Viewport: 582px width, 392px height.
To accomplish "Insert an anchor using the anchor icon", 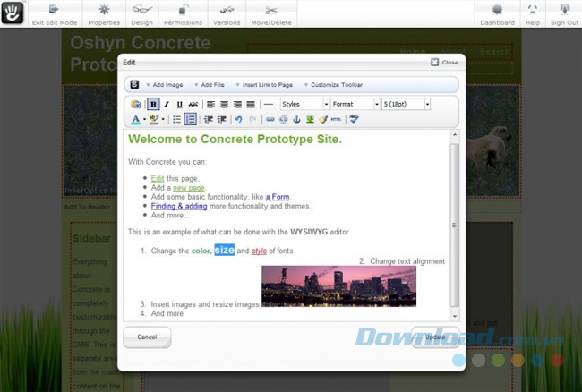I will tap(296, 119).
